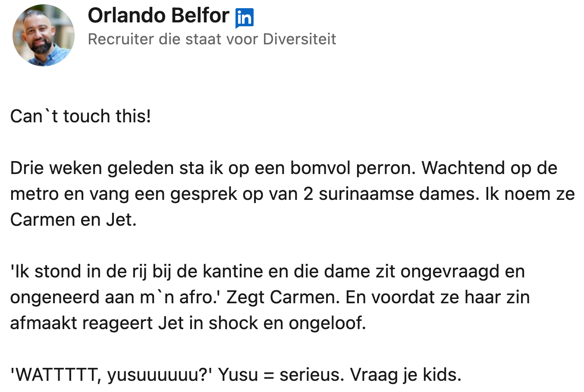This screenshot has width=584, height=392.
Task: Click the LinkedIn logo badge beside the name
Action: tap(244, 18)
